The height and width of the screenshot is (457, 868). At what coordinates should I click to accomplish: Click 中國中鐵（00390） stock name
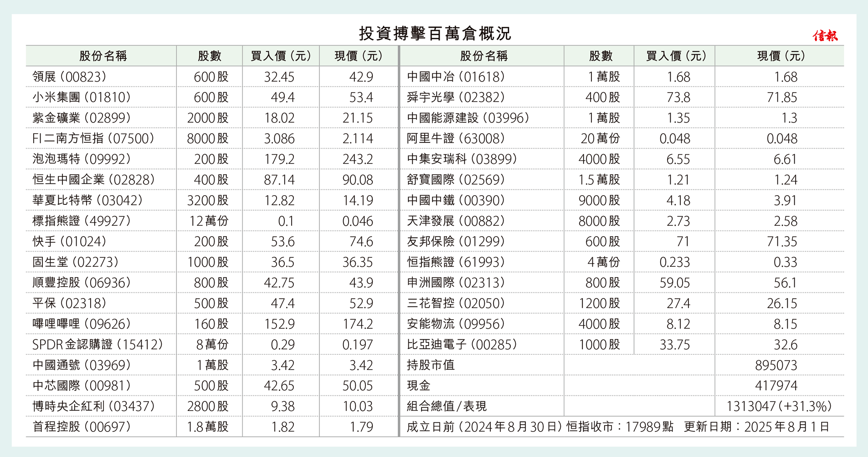coord(456,200)
